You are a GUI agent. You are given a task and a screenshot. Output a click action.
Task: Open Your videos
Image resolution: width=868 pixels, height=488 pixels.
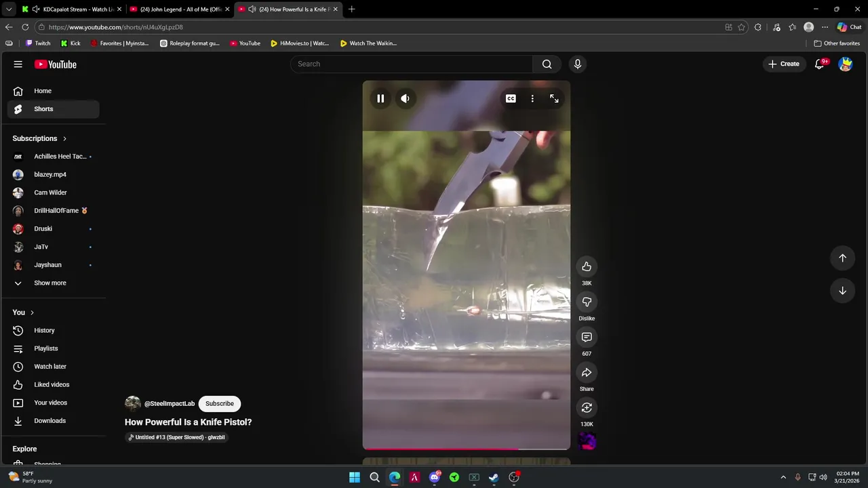tap(53, 403)
